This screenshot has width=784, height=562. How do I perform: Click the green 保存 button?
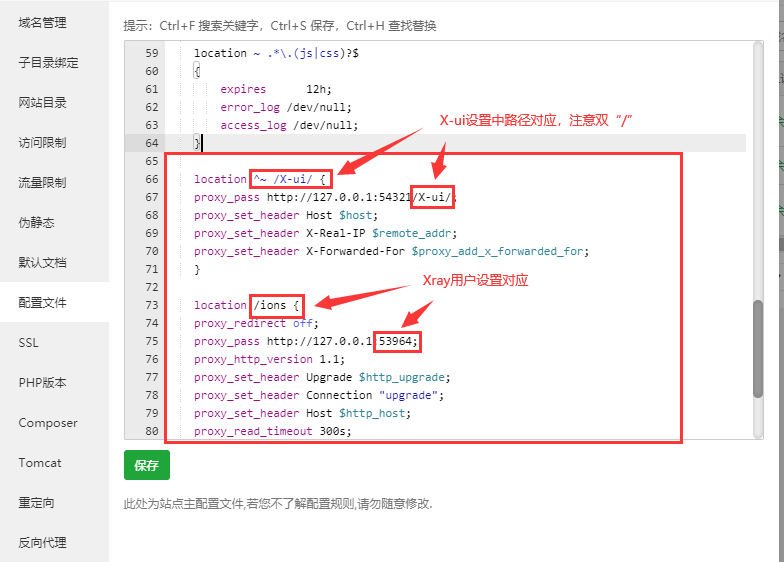point(147,465)
